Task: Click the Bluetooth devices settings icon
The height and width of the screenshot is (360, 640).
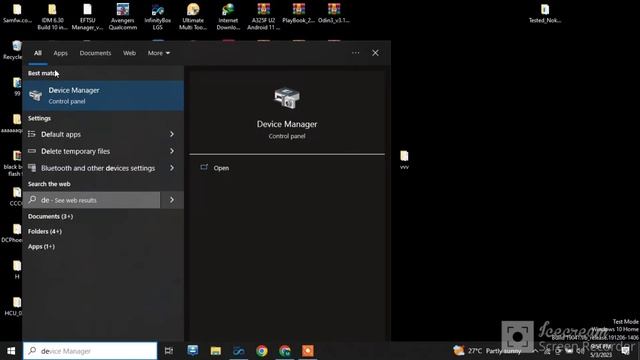Action: [32, 168]
